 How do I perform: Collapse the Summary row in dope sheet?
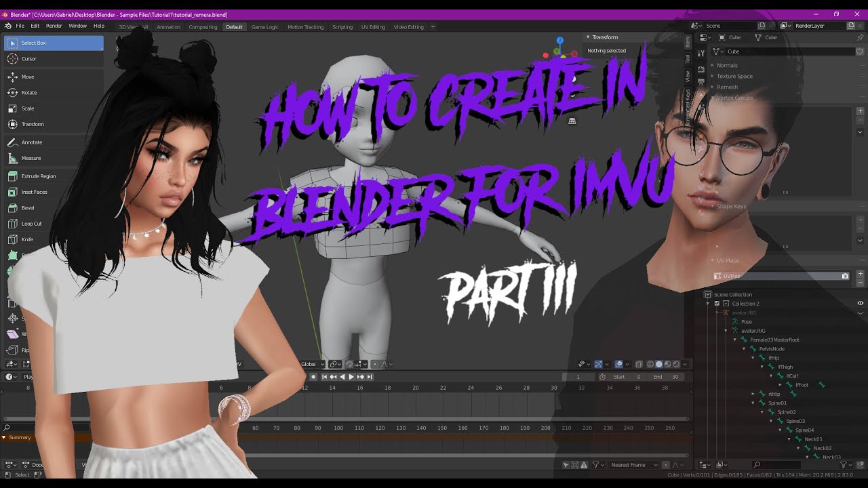[x=4, y=437]
